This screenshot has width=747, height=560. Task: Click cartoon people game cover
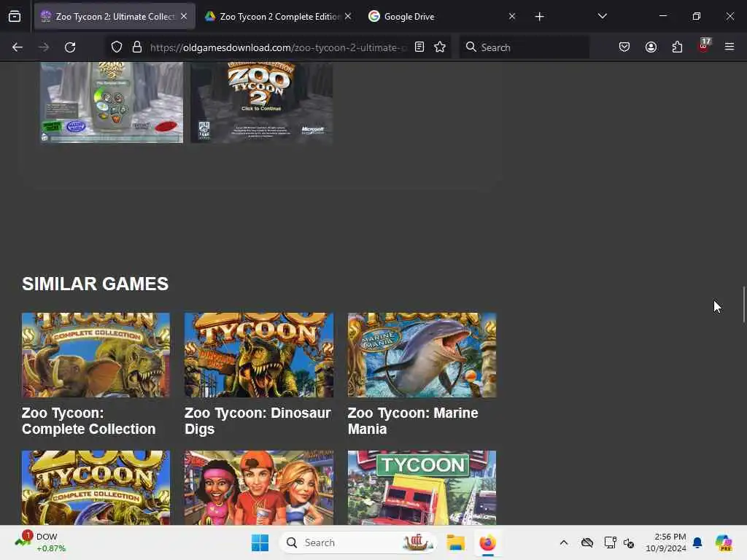point(259,488)
